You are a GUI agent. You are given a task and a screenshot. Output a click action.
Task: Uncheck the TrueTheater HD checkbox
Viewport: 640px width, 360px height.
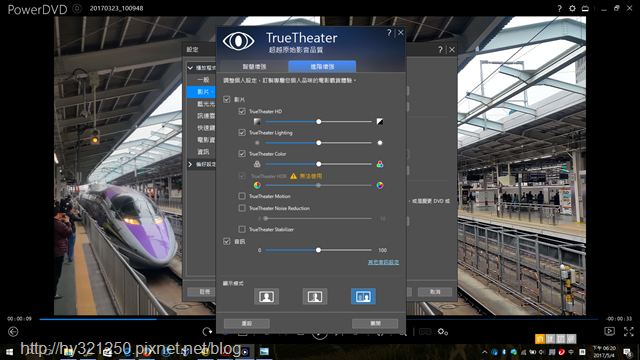[x=242, y=111]
